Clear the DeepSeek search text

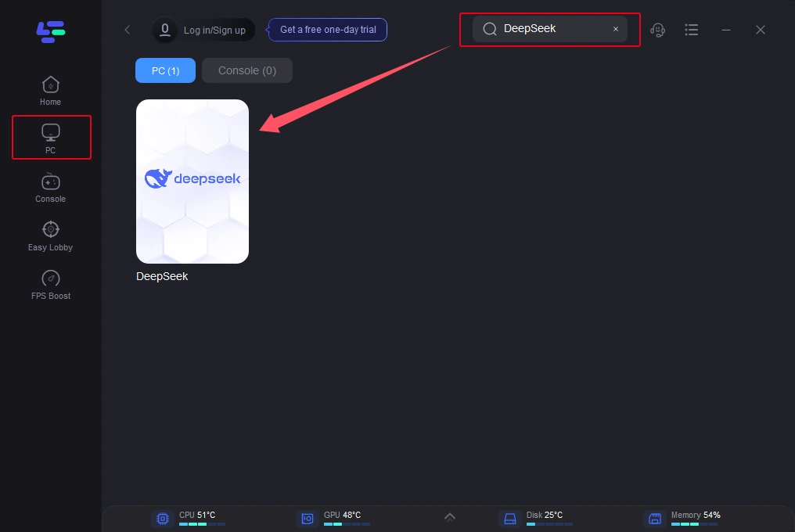pos(616,29)
